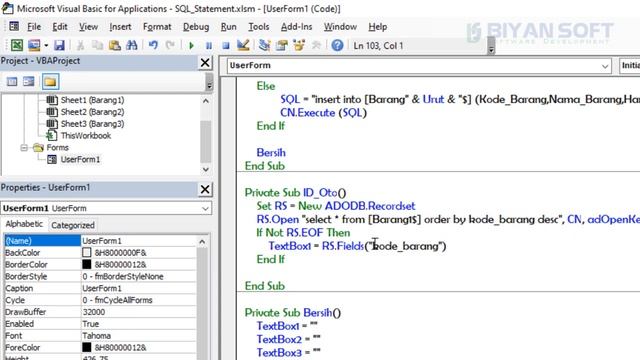Open the Debug menu
The height and width of the screenshot is (360, 640).
[x=196, y=27]
